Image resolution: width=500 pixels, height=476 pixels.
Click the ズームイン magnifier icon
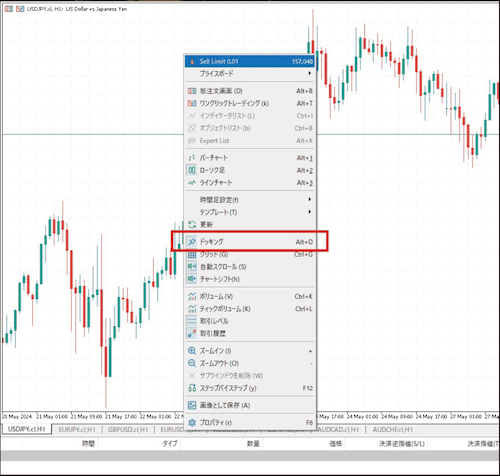coord(192,351)
